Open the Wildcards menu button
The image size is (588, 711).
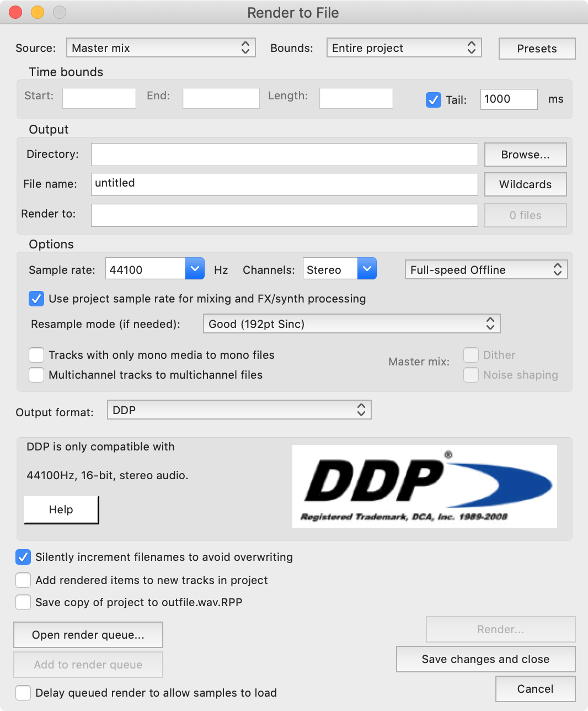pos(525,184)
